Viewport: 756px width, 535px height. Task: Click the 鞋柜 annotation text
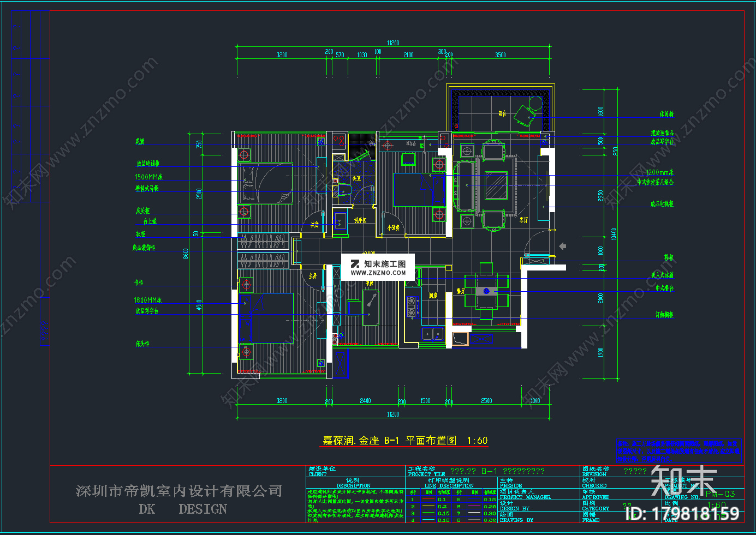pyautogui.click(x=669, y=257)
